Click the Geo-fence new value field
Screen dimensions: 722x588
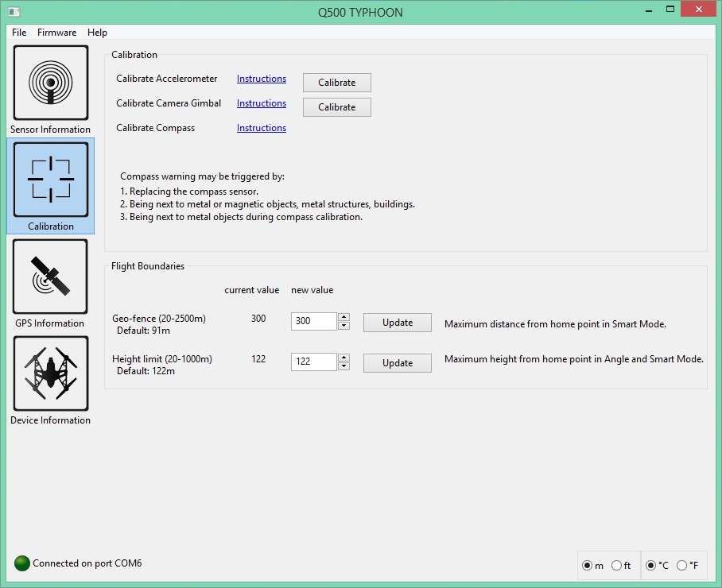(314, 321)
